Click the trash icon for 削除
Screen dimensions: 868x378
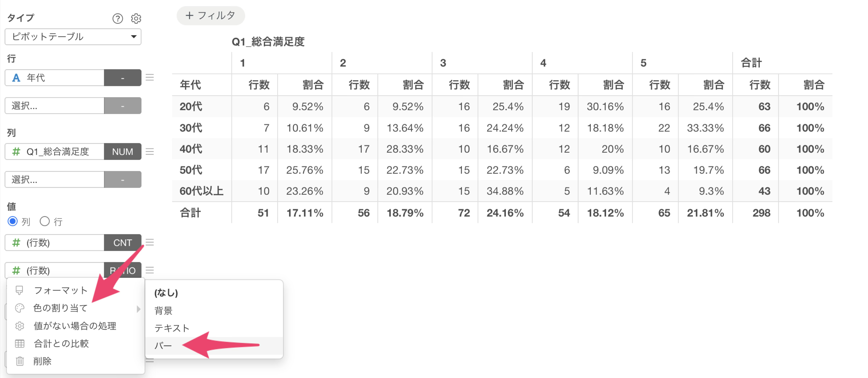[x=20, y=361]
